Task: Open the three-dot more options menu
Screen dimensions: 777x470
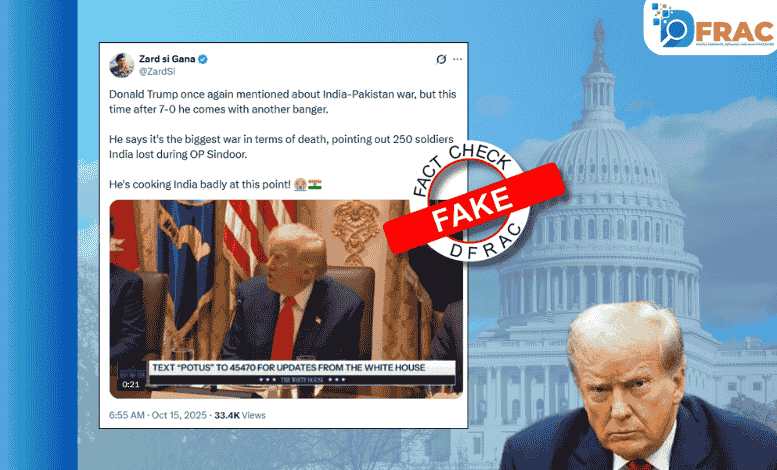Action: click(457, 59)
